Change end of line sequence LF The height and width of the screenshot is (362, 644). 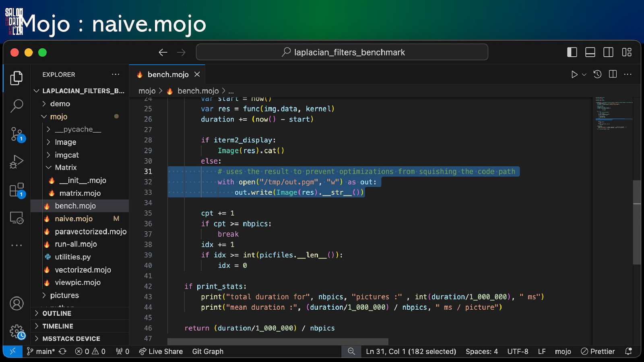tap(542, 351)
